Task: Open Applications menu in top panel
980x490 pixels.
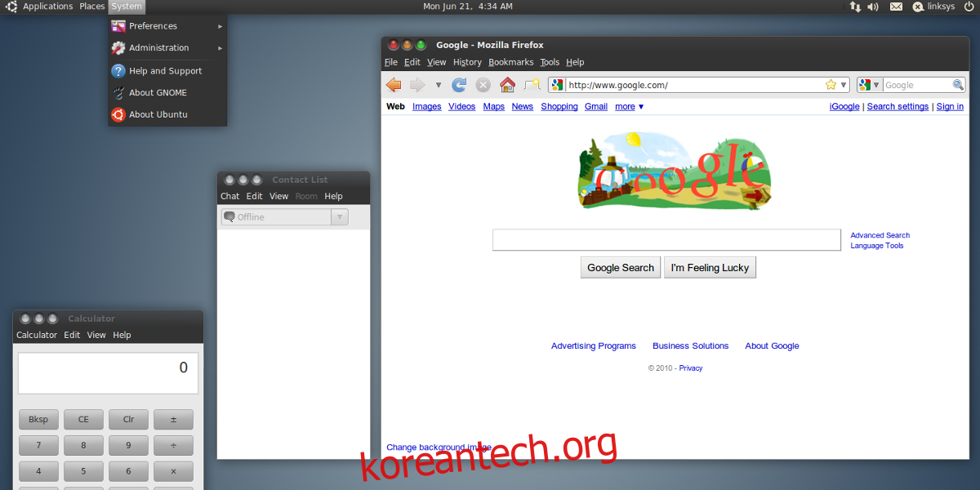Action: coord(47,7)
